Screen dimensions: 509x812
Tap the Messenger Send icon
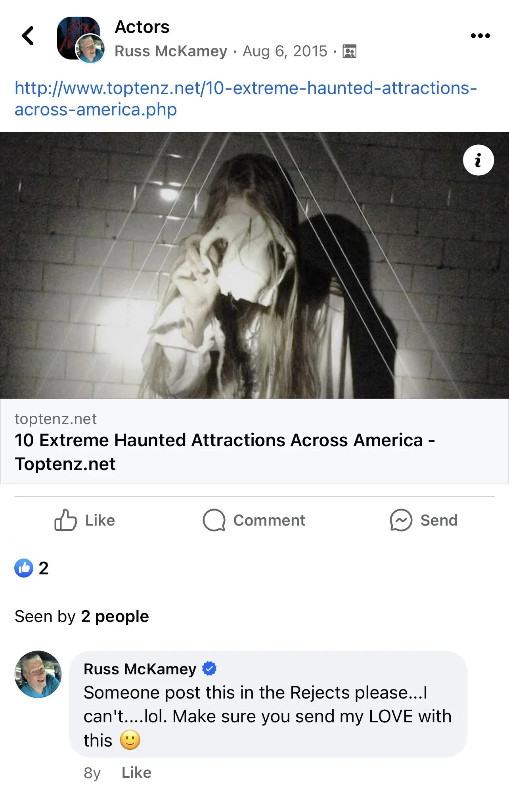coord(401,520)
